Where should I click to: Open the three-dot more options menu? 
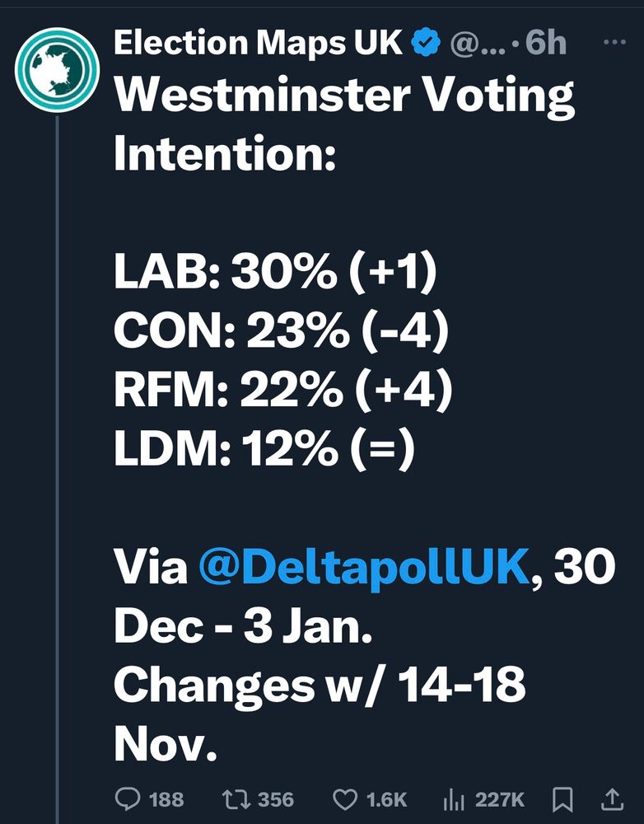[614, 43]
